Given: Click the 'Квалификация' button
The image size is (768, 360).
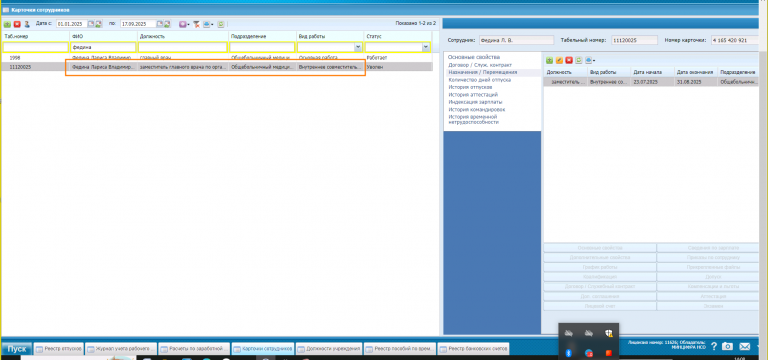Looking at the screenshot, I should [600, 277].
